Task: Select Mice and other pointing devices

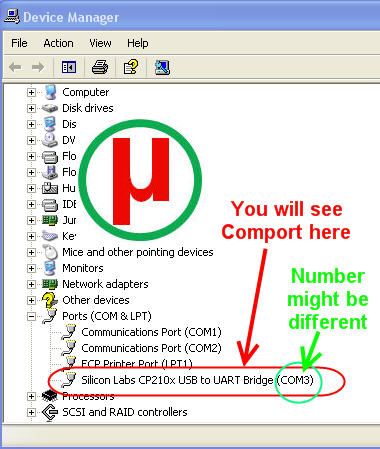Action: point(138,252)
